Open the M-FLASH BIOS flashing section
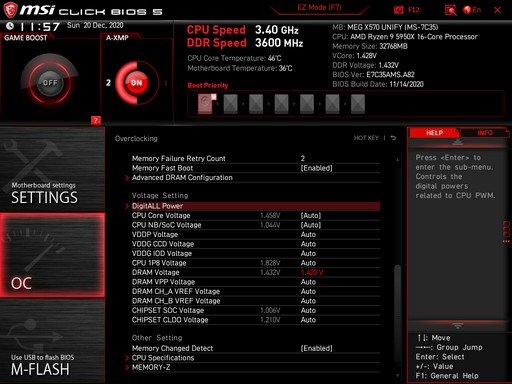 point(52,341)
